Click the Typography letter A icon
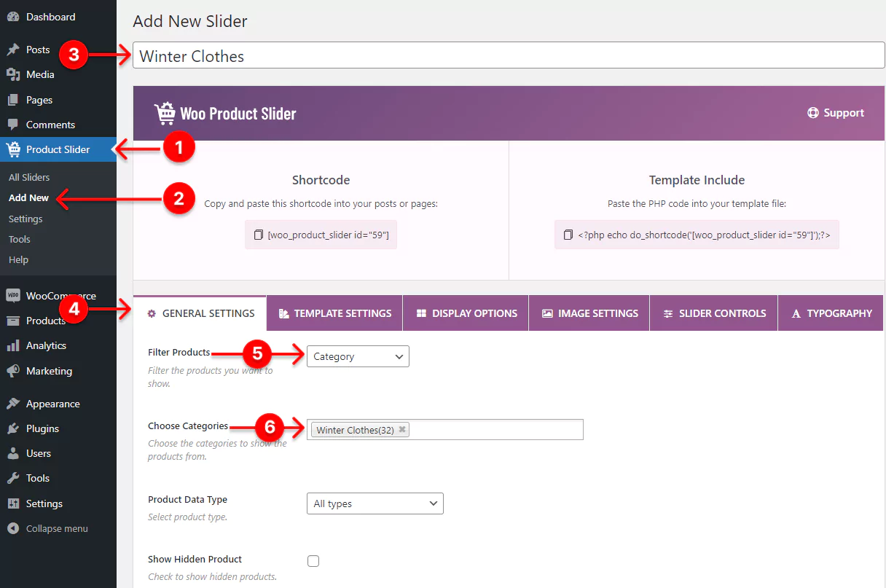Viewport: 886px width, 588px height. point(796,313)
